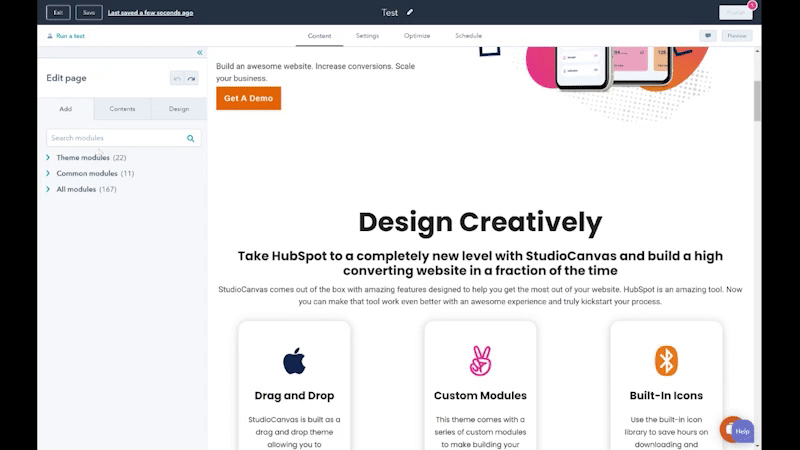Screen dimensions: 800x450
Task: Collapse the sidebar with the double-chevron icon
Action: (199, 53)
